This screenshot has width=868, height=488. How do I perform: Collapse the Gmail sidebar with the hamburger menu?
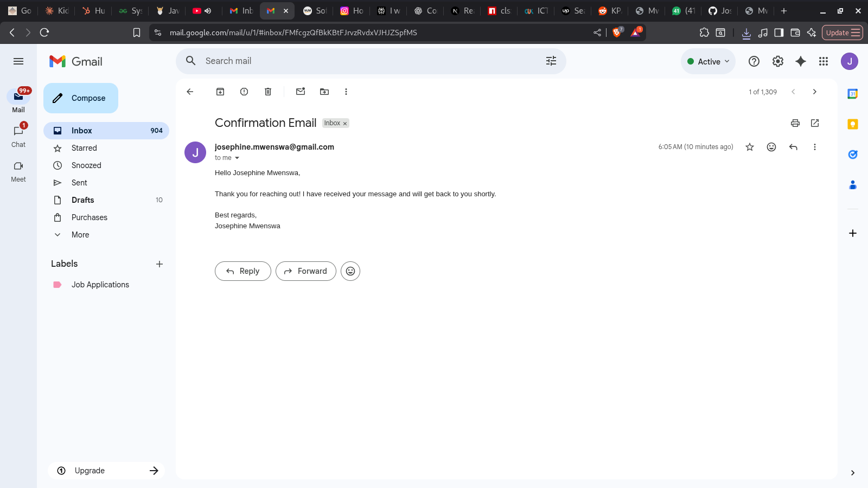tap(18, 61)
